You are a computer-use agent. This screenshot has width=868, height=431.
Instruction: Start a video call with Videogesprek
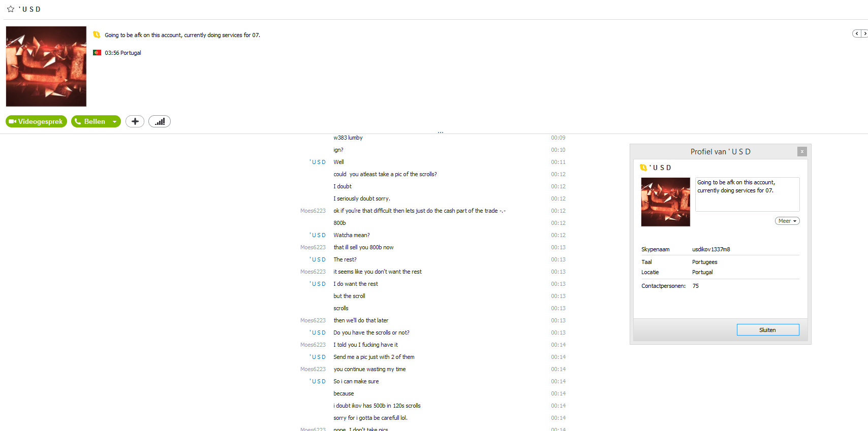click(36, 121)
